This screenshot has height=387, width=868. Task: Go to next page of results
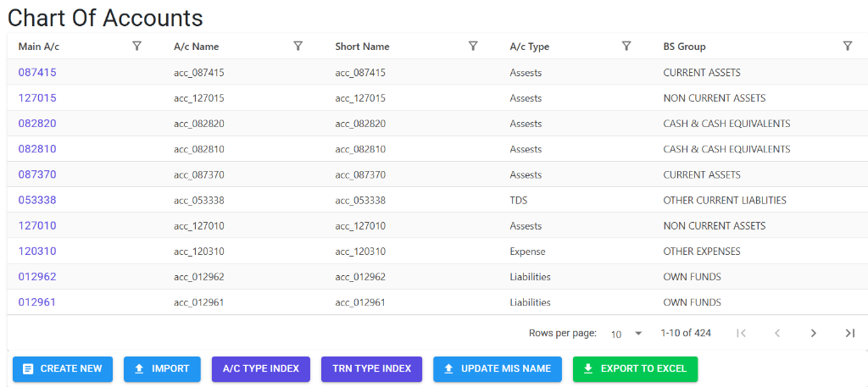coord(813,333)
